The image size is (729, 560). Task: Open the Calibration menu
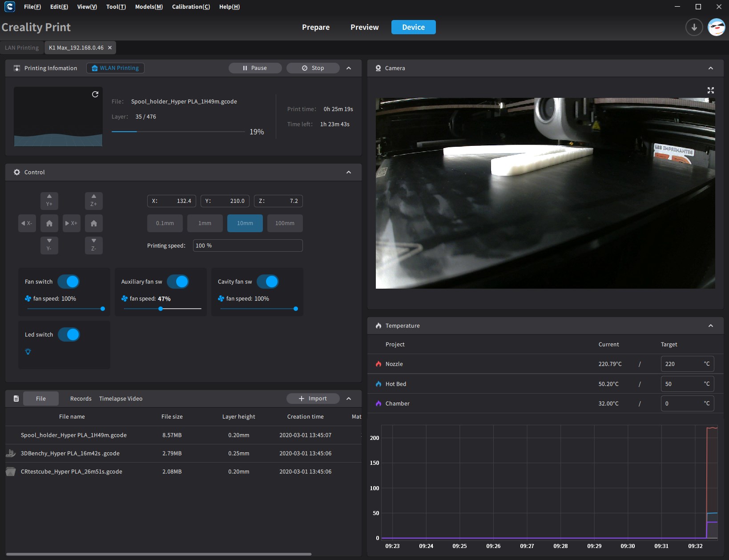click(x=191, y=7)
